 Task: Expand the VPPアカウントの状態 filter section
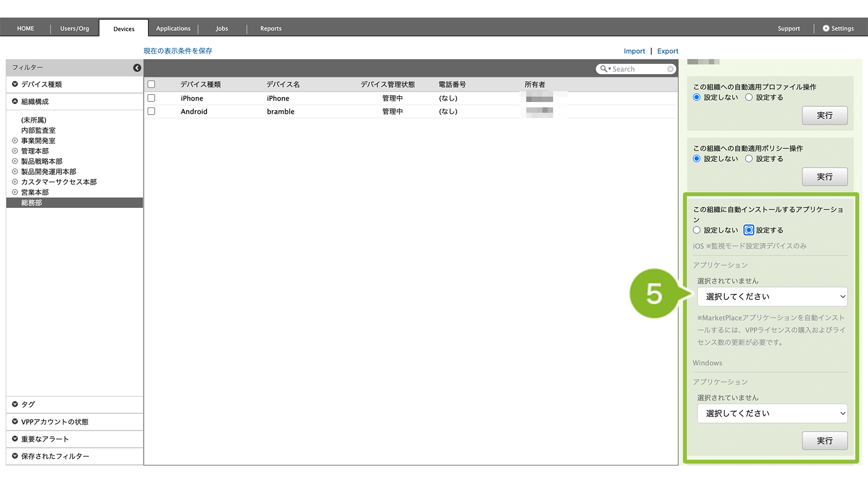15,422
